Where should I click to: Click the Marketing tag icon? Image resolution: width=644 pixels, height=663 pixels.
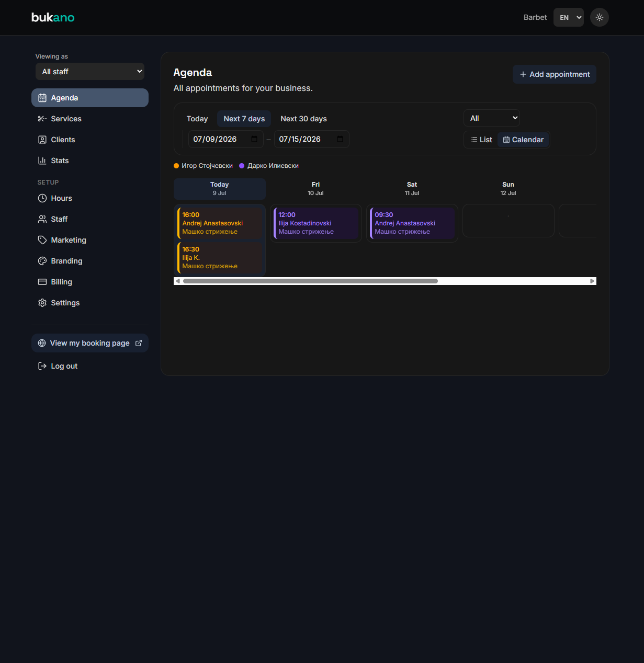point(42,240)
